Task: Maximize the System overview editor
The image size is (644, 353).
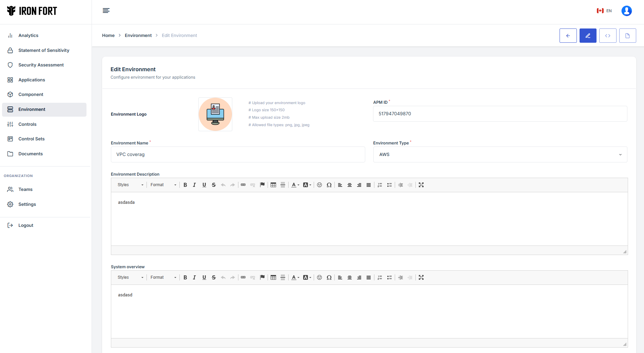Action: (421, 277)
